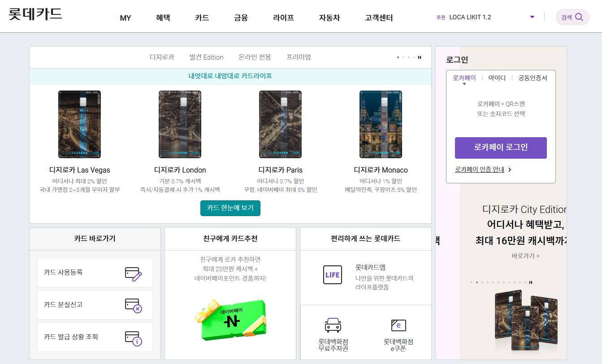Click the 로카페이 로그인 button
This screenshot has height=364, width=602.
click(501, 148)
